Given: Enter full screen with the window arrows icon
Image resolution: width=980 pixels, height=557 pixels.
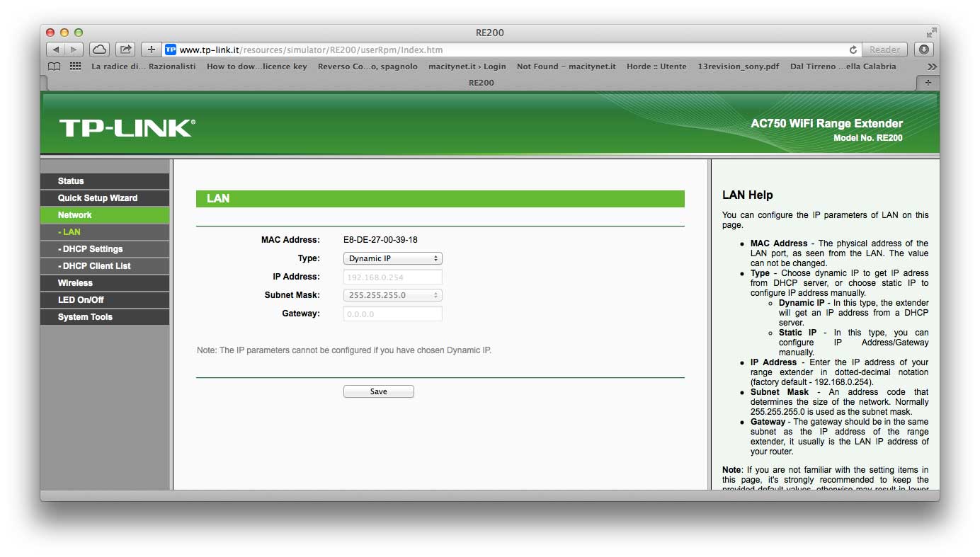Looking at the screenshot, I should pyautogui.click(x=930, y=33).
